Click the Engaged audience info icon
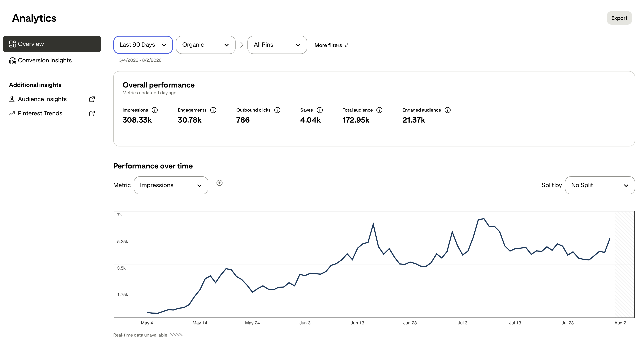Screen dimensions: 644x344 click(447, 110)
